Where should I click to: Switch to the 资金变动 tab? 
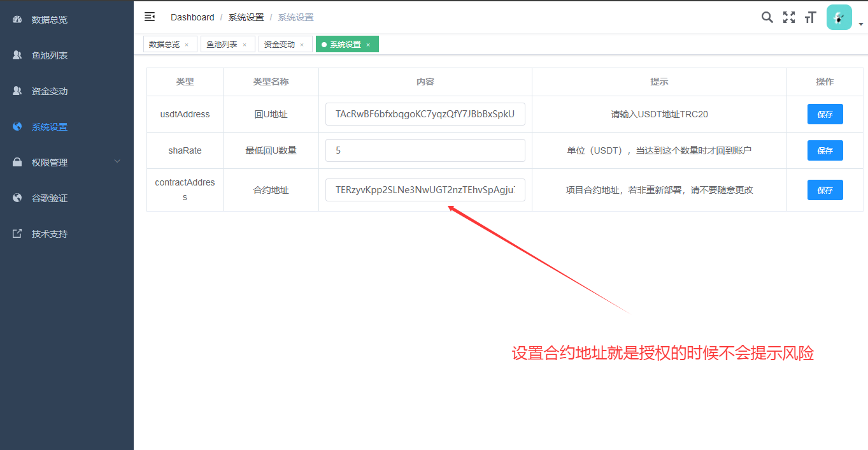(280, 44)
